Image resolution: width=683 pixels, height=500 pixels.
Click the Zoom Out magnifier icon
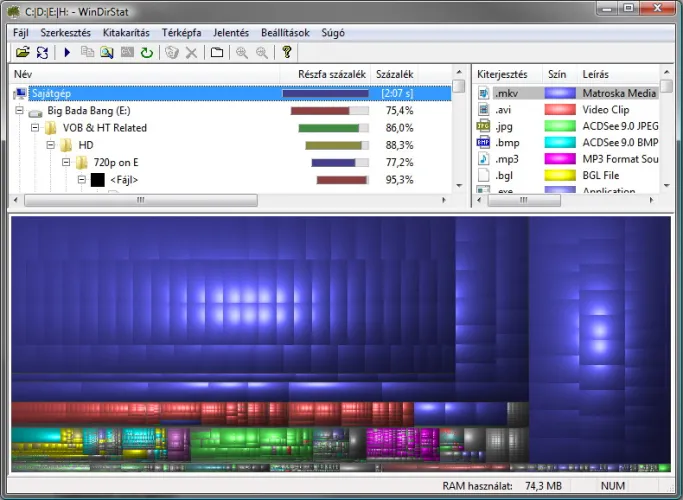pos(262,52)
